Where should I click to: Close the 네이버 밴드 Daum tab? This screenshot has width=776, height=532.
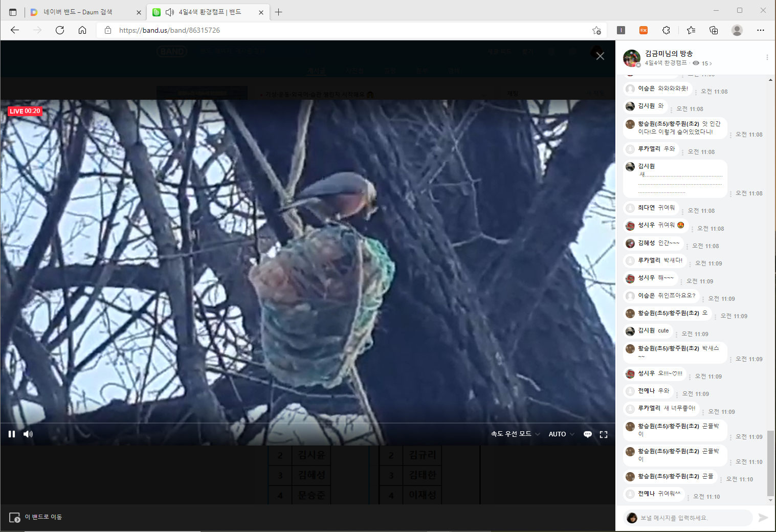point(139,12)
